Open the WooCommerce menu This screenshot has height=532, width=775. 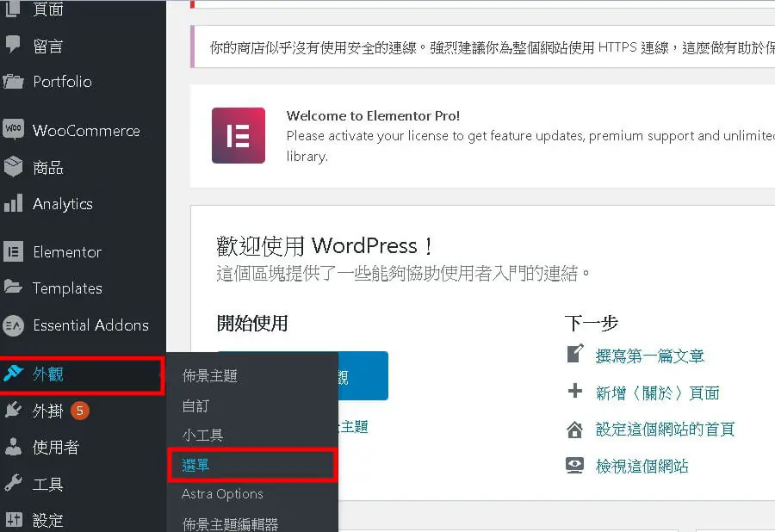coord(83,130)
